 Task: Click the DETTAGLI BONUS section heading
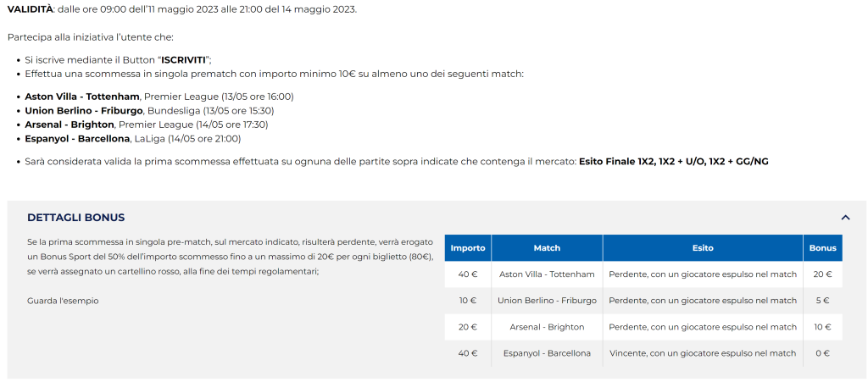point(75,218)
